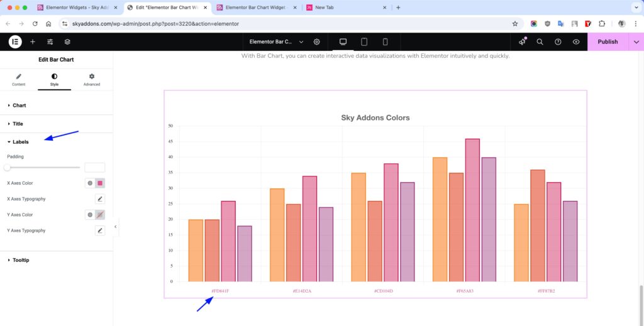Preview changes with the eye icon
This screenshot has width=644, height=326.
(x=576, y=42)
